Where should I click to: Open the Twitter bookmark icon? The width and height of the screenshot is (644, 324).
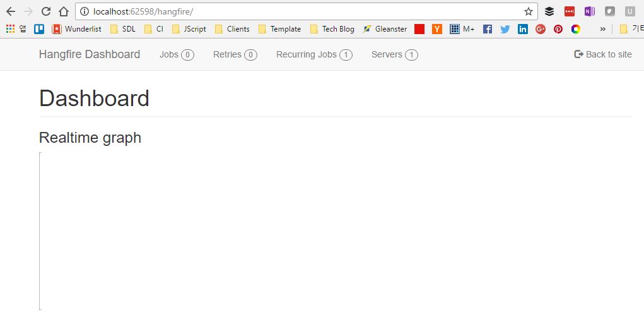pos(505,29)
